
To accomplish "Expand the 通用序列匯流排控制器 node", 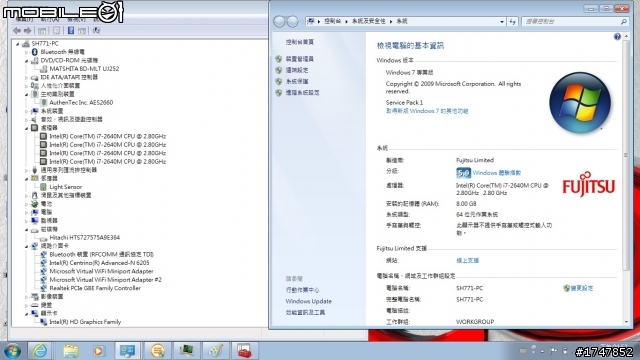I will pos(27,170).
